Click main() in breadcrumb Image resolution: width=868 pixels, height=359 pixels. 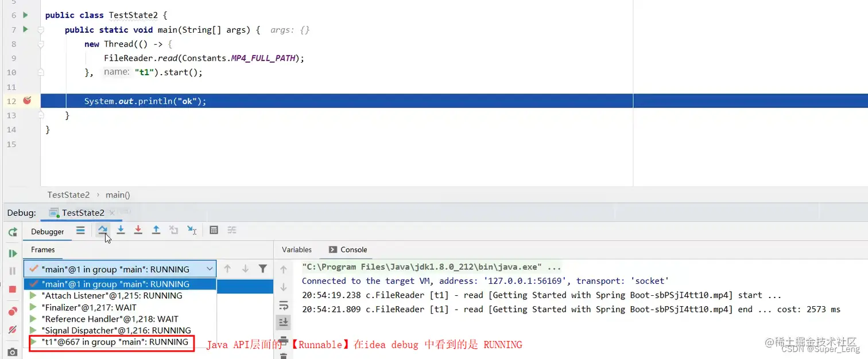tap(118, 195)
